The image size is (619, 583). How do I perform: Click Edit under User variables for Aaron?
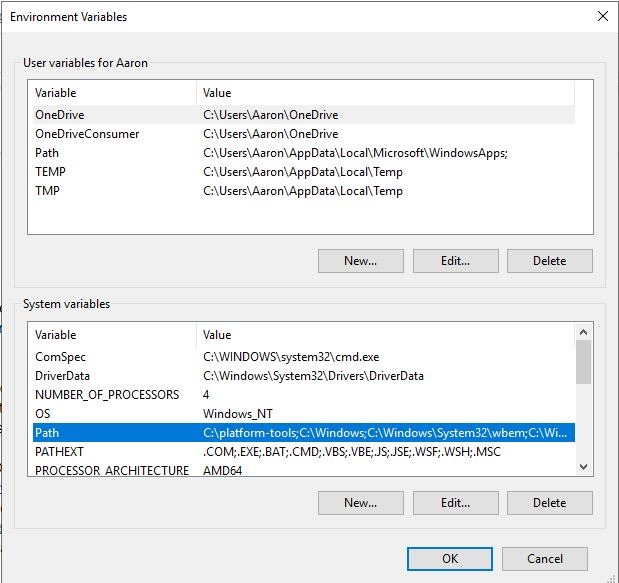tap(456, 261)
